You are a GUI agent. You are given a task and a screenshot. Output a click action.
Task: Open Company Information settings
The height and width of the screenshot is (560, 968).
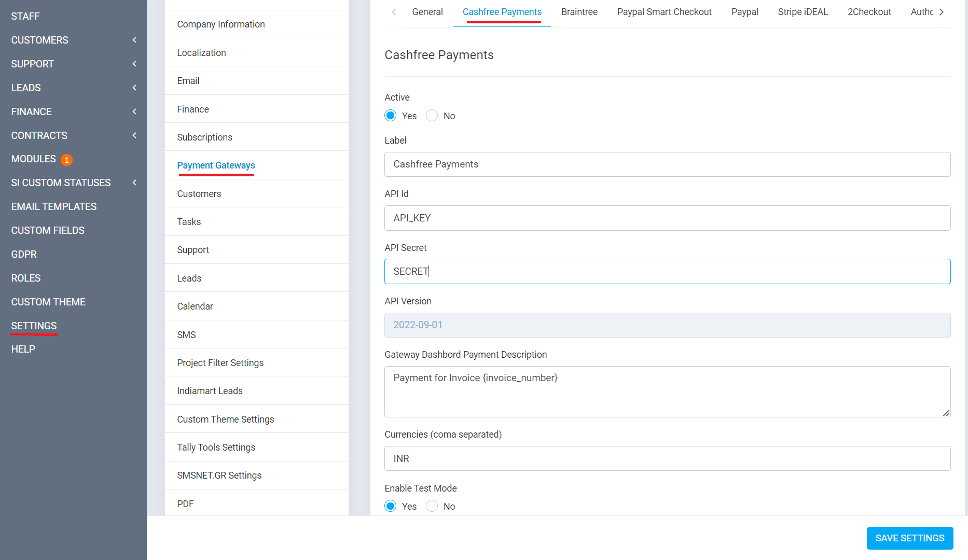pyautogui.click(x=221, y=24)
